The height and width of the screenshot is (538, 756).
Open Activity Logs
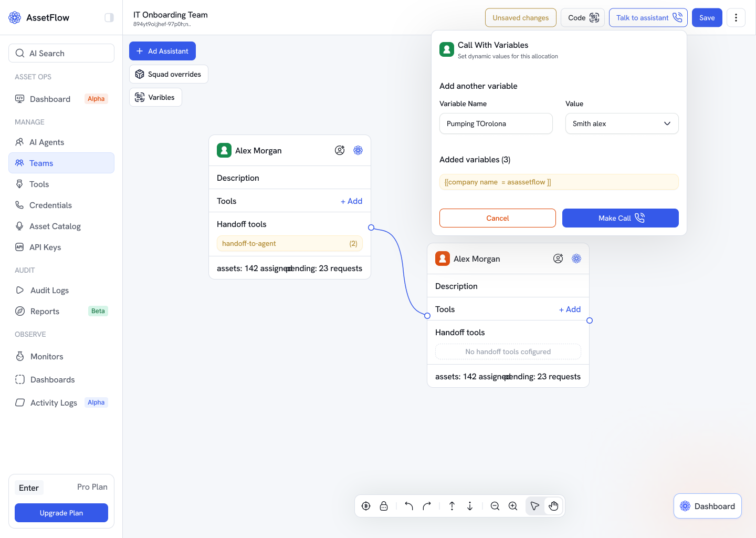pos(61,402)
